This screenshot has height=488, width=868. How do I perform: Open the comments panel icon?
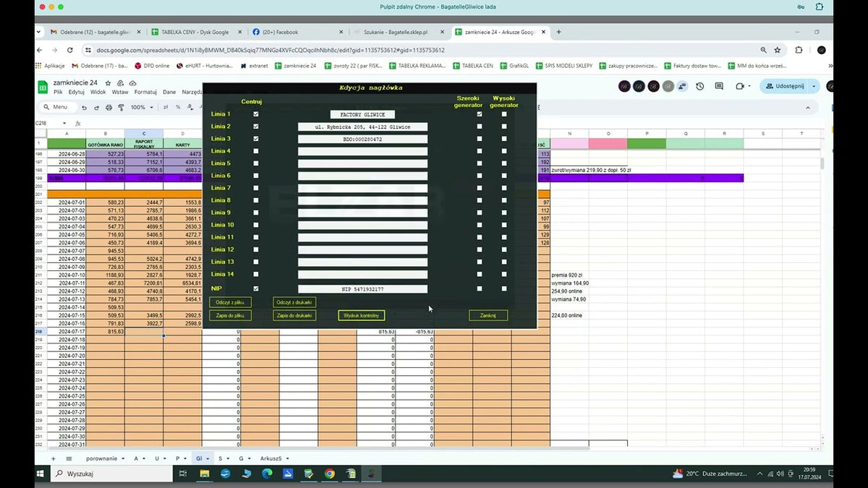[720, 86]
